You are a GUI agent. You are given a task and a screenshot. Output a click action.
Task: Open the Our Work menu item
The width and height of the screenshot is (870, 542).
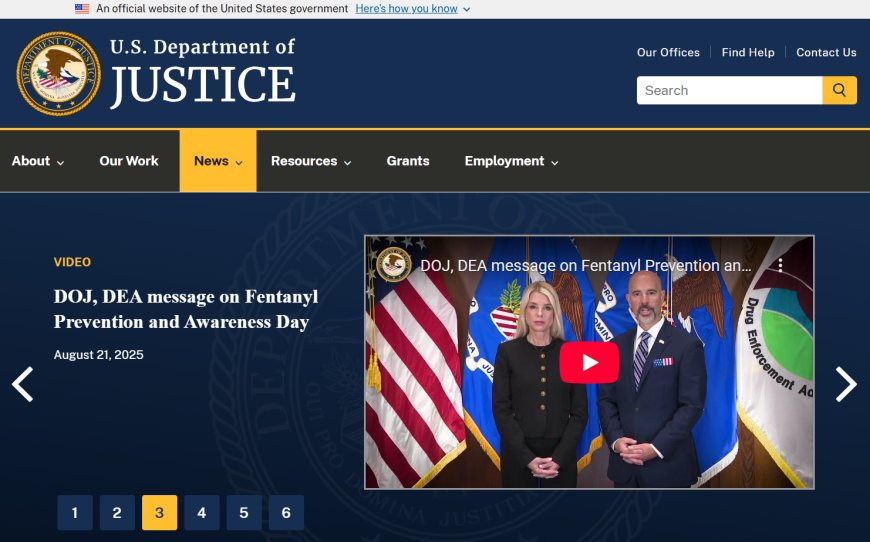pos(129,161)
